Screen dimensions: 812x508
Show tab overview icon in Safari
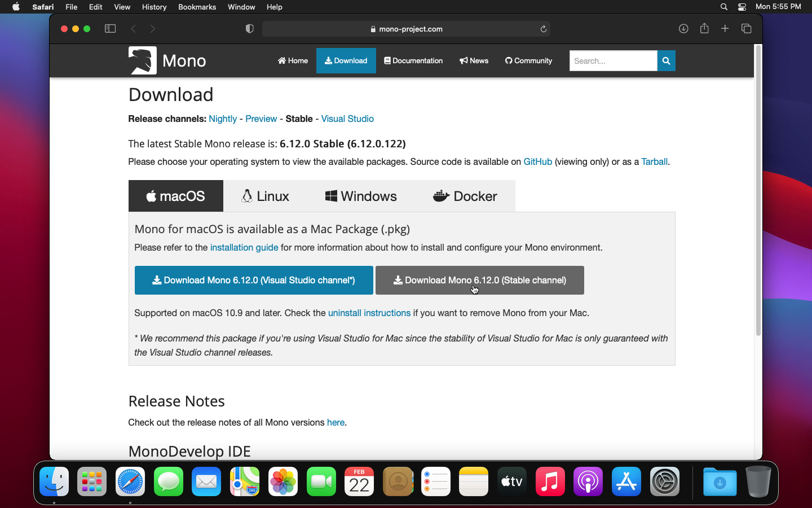tap(746, 29)
